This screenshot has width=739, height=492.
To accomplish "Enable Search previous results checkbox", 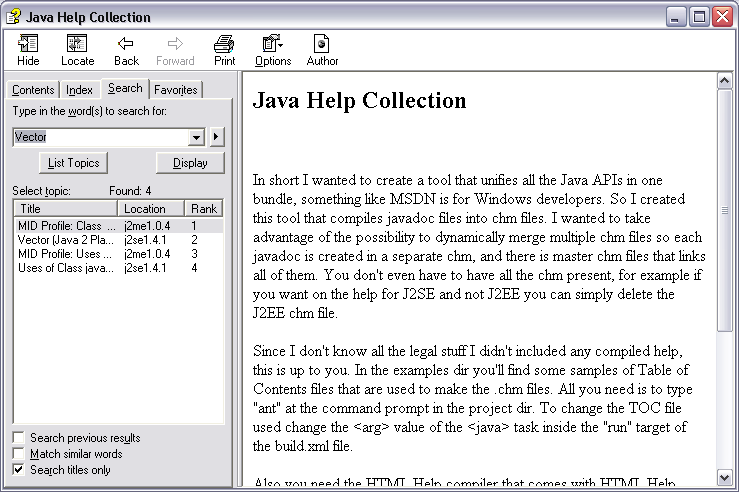I will tap(19, 438).
